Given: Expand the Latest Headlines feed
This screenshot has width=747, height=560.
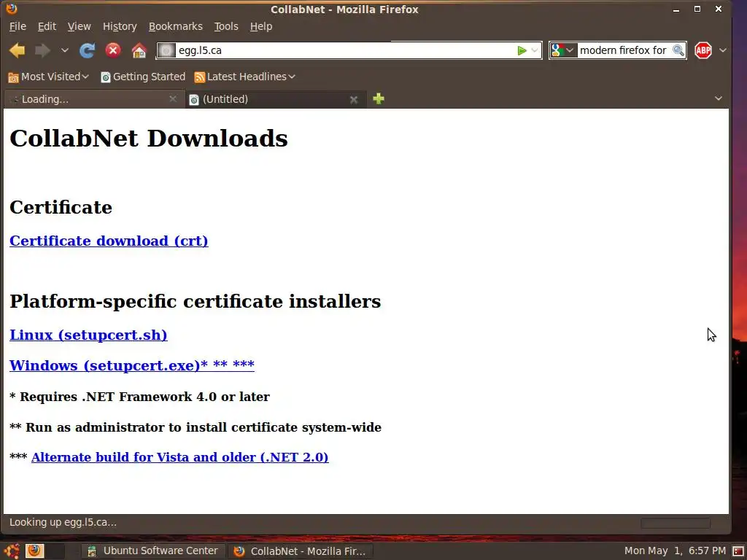Looking at the screenshot, I should 245,77.
